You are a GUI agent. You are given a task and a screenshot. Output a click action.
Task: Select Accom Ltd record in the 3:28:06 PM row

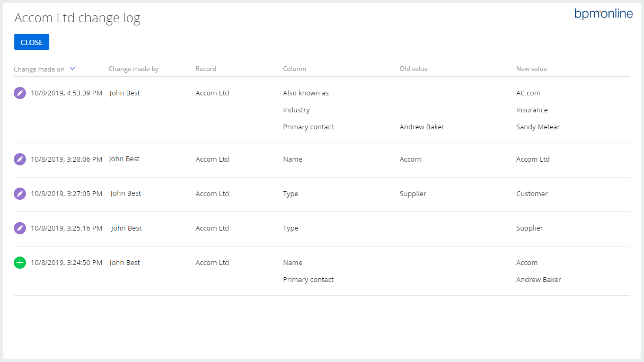[212, 159]
